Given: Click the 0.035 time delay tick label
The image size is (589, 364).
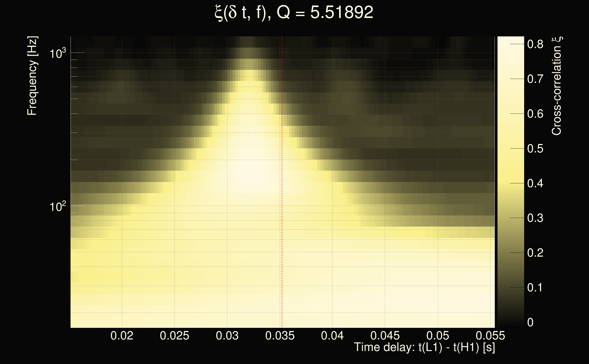Looking at the screenshot, I should pos(280,336).
